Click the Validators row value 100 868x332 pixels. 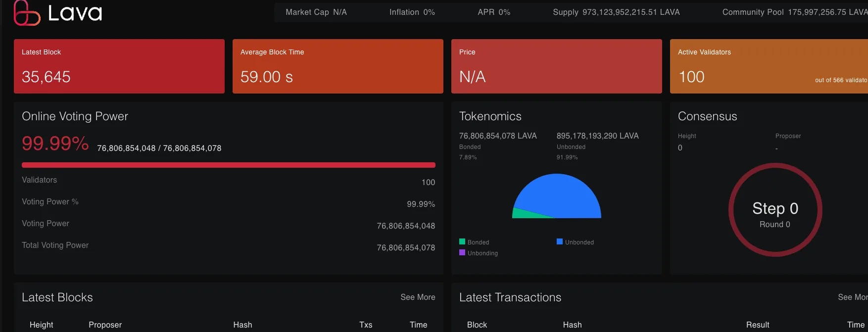coord(428,182)
